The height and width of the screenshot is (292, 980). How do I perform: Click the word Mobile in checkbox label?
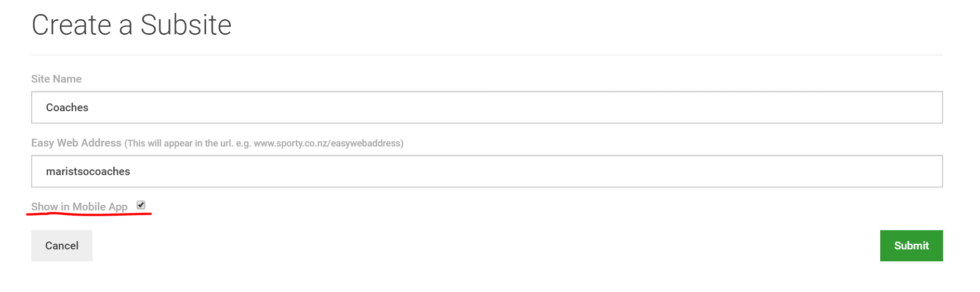89,207
